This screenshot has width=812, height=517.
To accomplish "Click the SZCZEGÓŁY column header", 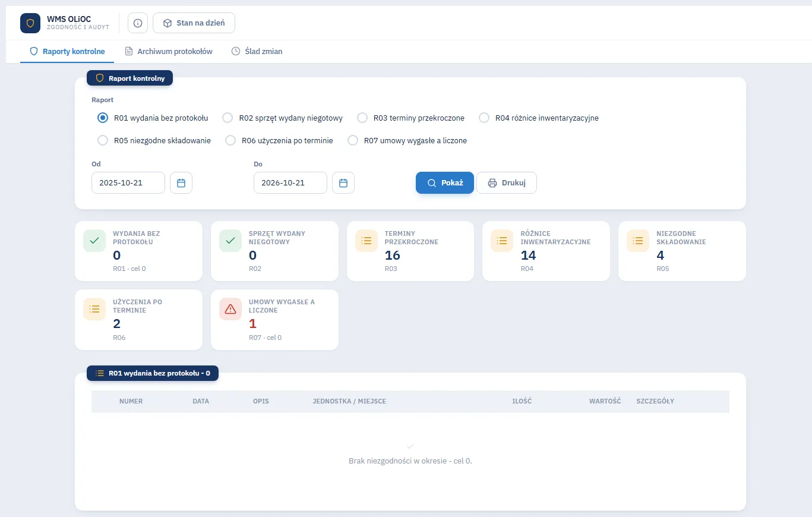I will point(655,401).
